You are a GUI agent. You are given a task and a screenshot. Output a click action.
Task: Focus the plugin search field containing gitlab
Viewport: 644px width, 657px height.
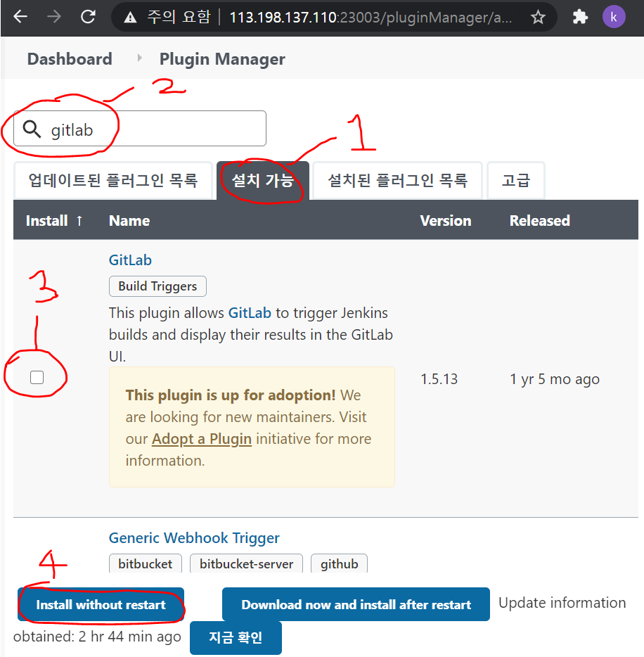click(x=140, y=129)
